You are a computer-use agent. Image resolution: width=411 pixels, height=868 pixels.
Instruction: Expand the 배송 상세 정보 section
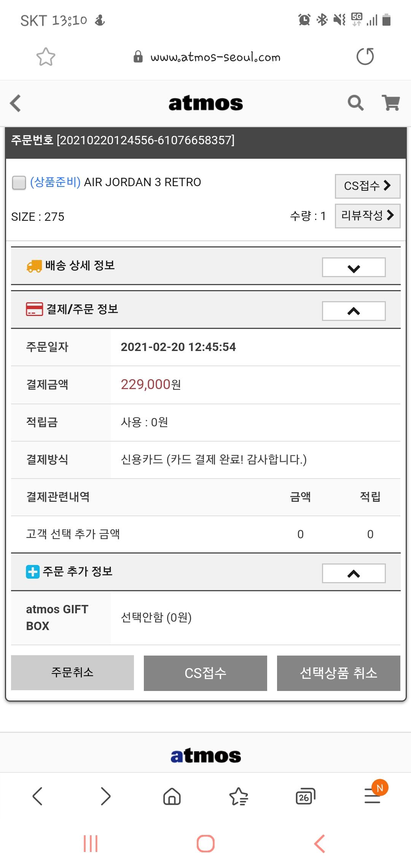(354, 267)
